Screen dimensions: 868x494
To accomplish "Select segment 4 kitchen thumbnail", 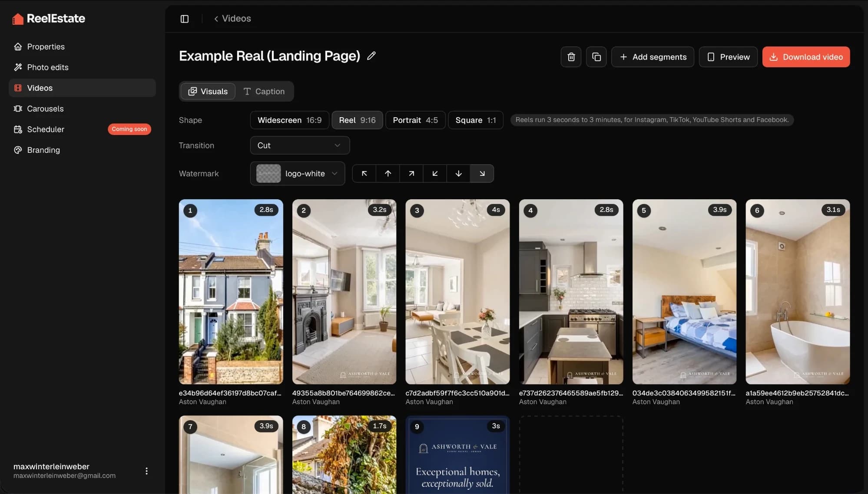I will pos(571,292).
